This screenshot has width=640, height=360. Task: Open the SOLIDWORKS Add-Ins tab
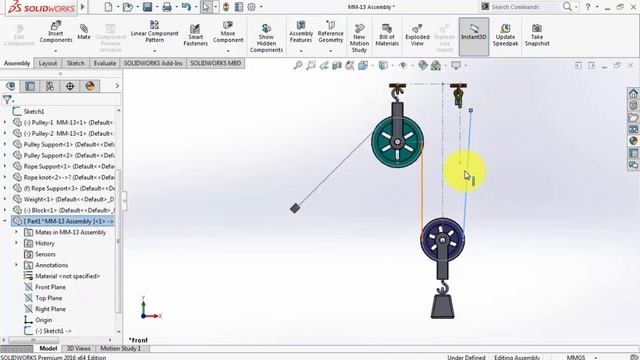point(153,63)
